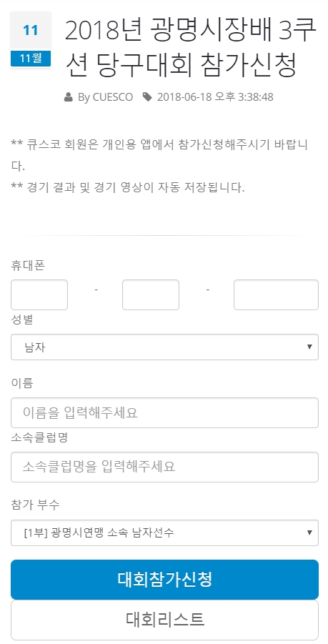Click the arrow on the 참가 부수 selector
Viewport: 328px width, 644px height.
point(309,533)
